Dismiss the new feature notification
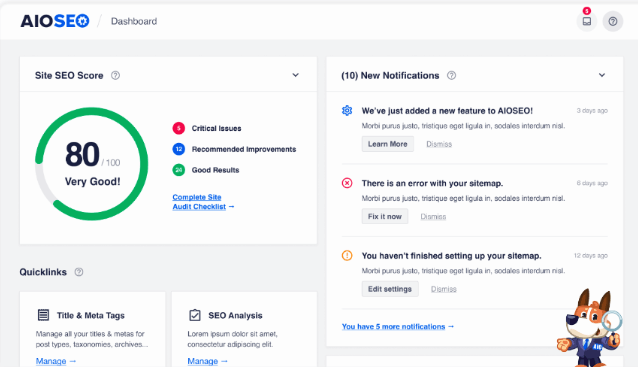Screen dimensions: 638x367 coord(439,144)
